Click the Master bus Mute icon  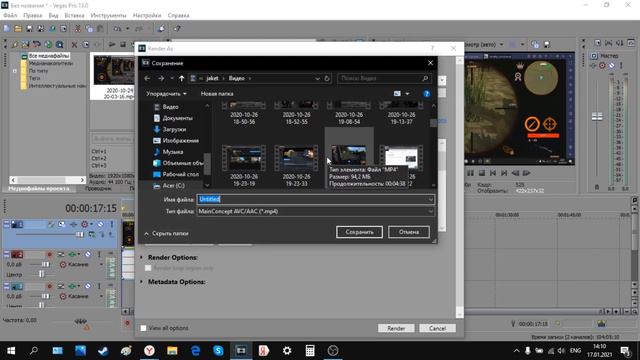612,65
